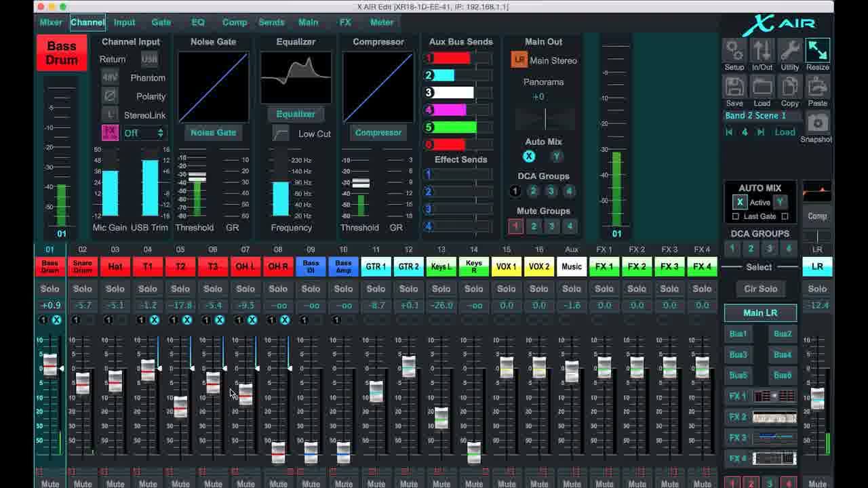The width and height of the screenshot is (868, 488).
Task: Save the scene with the floppy icon
Action: [x=734, y=87]
